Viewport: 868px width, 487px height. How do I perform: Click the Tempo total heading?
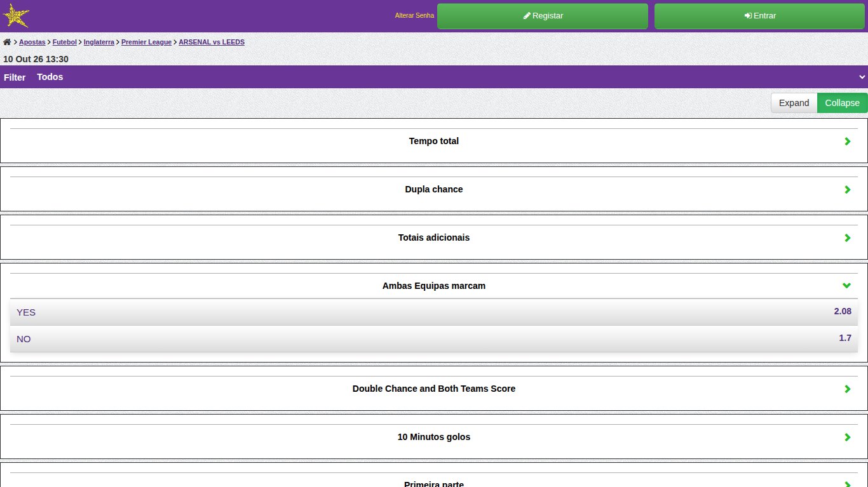(x=434, y=141)
